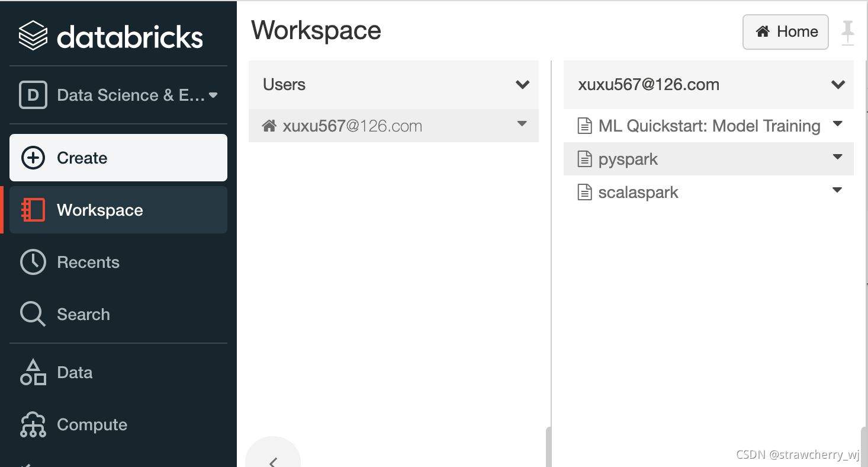Toggle the pin to keep sidebar open
Image resolution: width=868 pixels, height=467 pixels.
(x=849, y=32)
